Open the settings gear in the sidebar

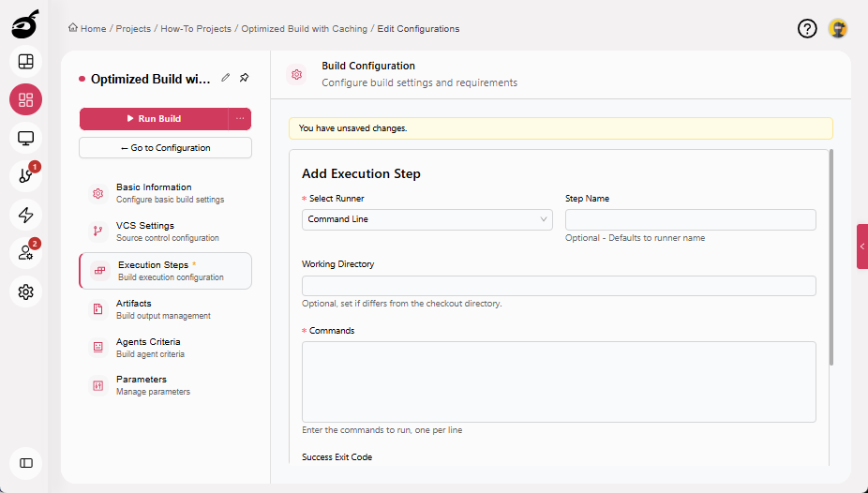[25, 291]
